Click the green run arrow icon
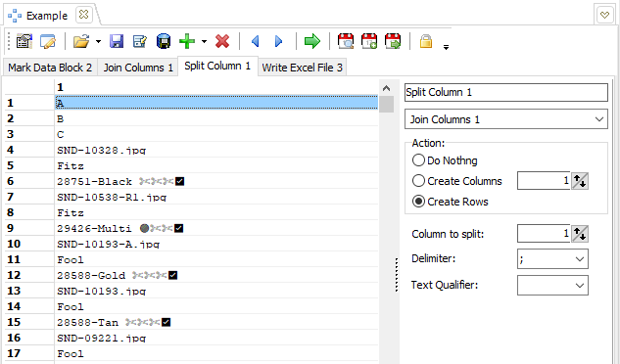 (x=312, y=41)
